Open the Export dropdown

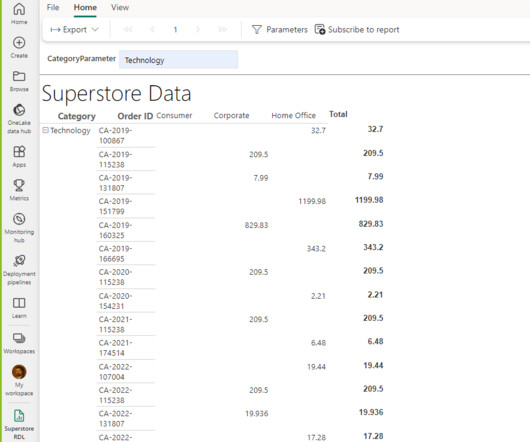coord(74,30)
